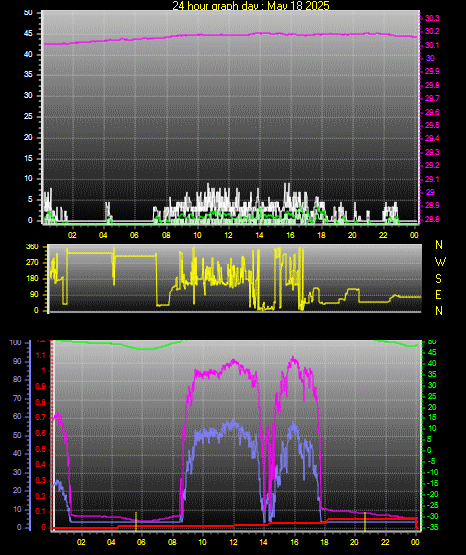This screenshot has width=466, height=555.
Task: Click the magenta 29.6 pressure axis label
Action: tap(432, 112)
